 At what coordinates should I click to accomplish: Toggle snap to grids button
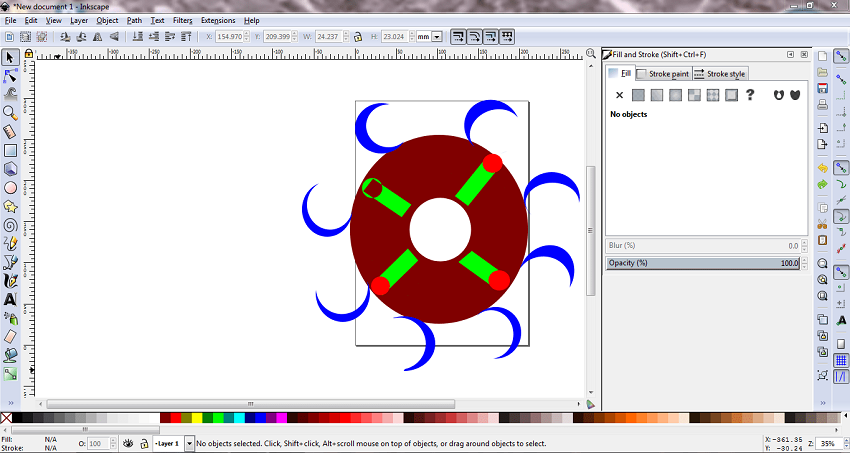pyautogui.click(x=841, y=360)
